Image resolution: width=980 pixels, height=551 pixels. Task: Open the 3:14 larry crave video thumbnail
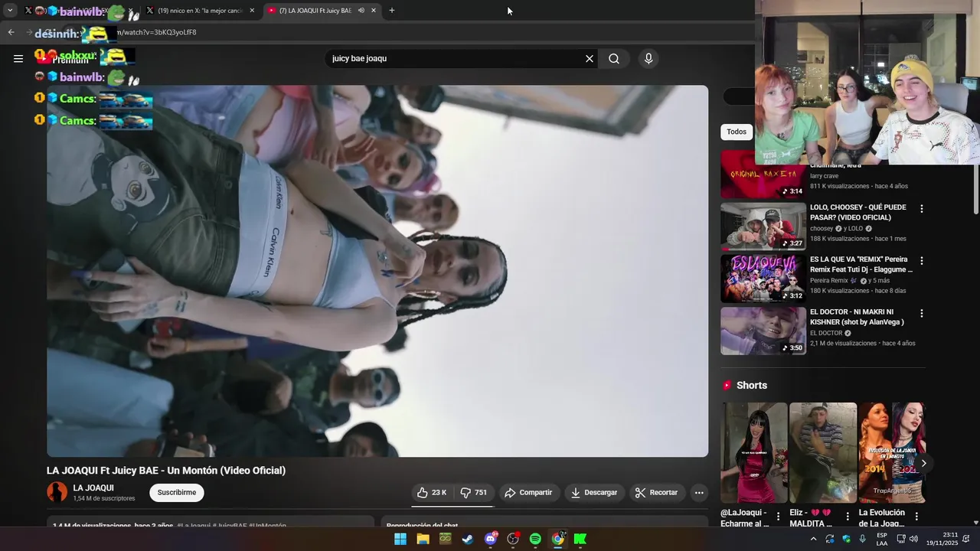pos(763,174)
